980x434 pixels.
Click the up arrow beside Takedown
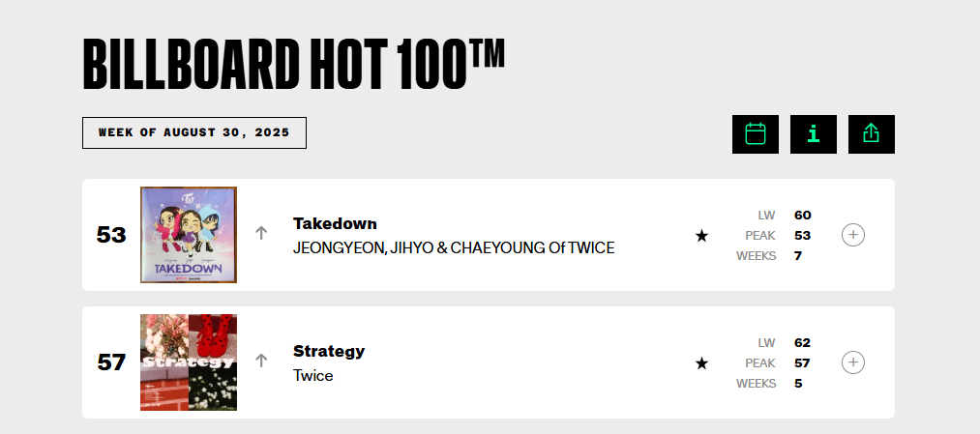[261, 233]
